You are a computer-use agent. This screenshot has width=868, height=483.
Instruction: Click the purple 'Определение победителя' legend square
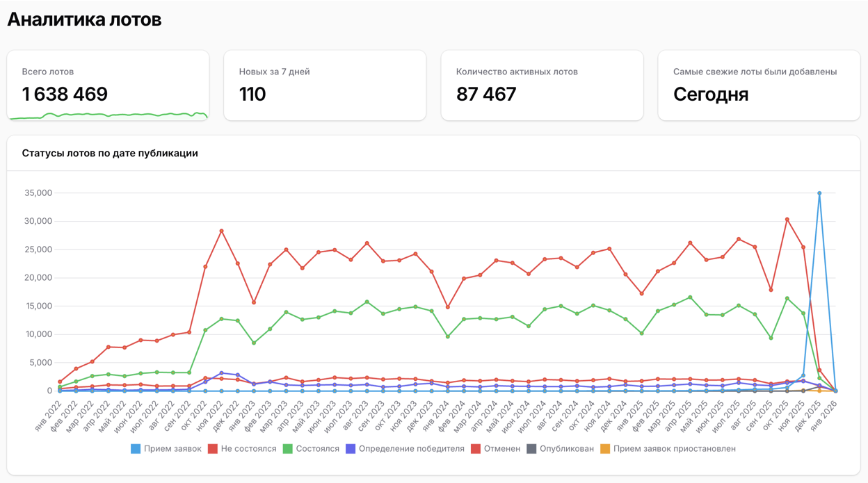point(350,449)
